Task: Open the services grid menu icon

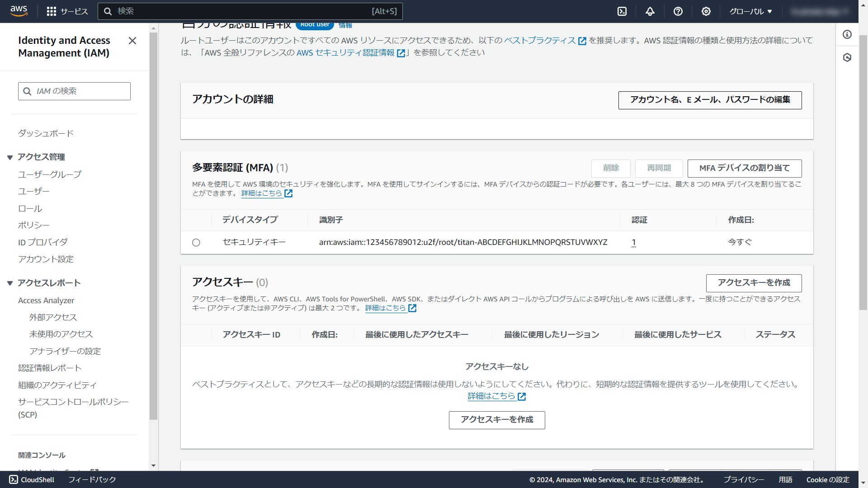Action: click(52, 11)
